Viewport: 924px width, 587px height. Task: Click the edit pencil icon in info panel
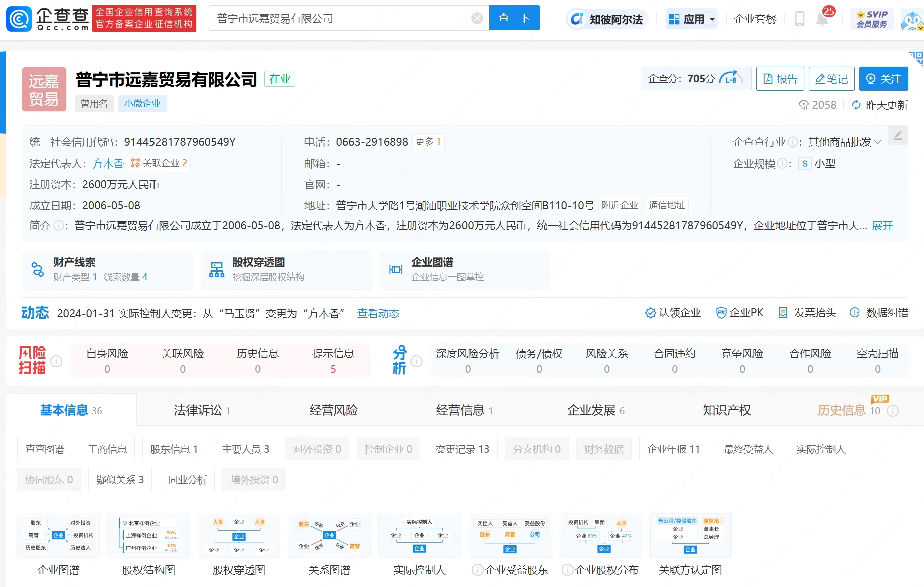click(x=898, y=135)
